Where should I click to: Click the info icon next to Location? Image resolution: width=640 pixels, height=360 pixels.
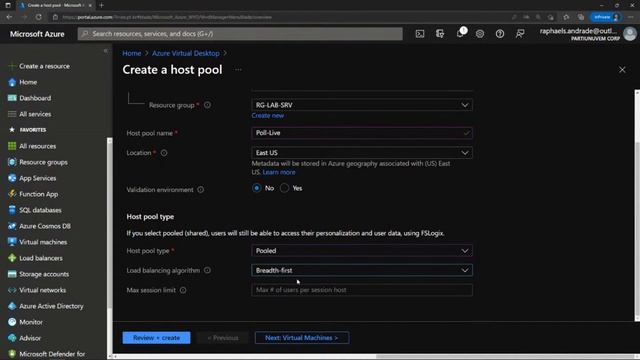coord(164,153)
